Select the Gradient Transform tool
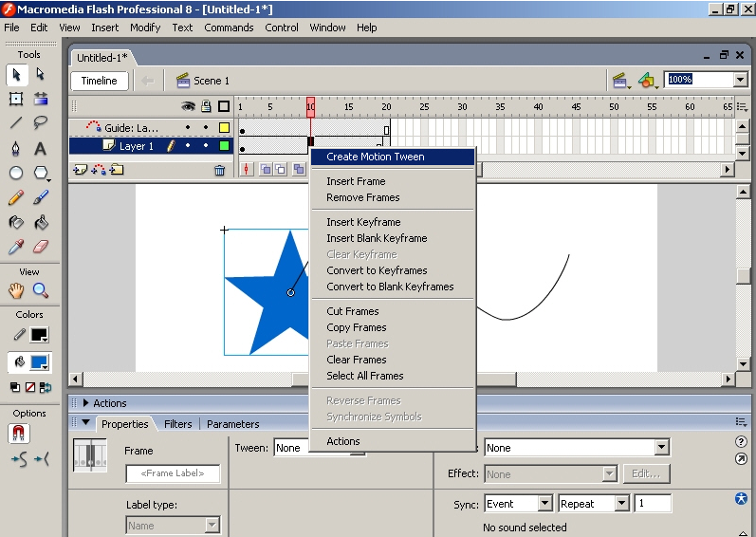Image resolution: width=756 pixels, height=537 pixels. (x=41, y=99)
